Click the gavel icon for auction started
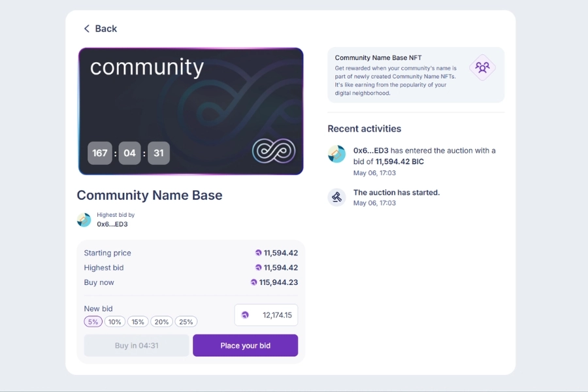 pos(336,197)
